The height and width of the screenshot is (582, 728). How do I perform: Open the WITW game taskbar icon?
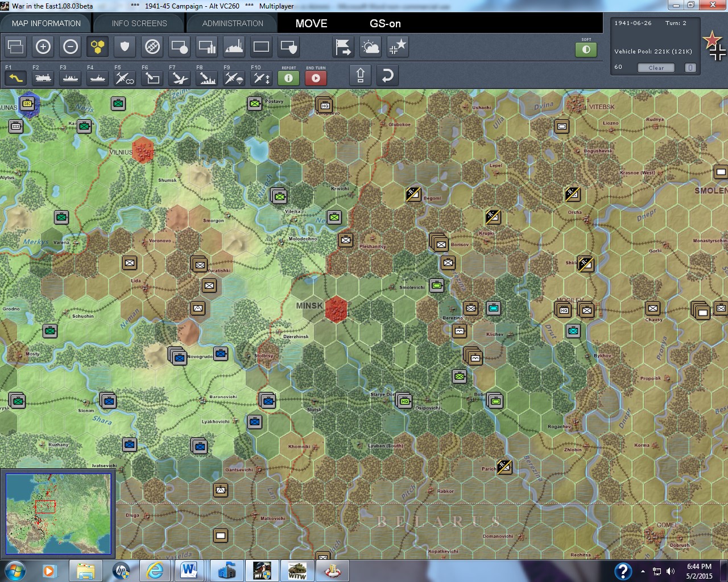(x=297, y=571)
